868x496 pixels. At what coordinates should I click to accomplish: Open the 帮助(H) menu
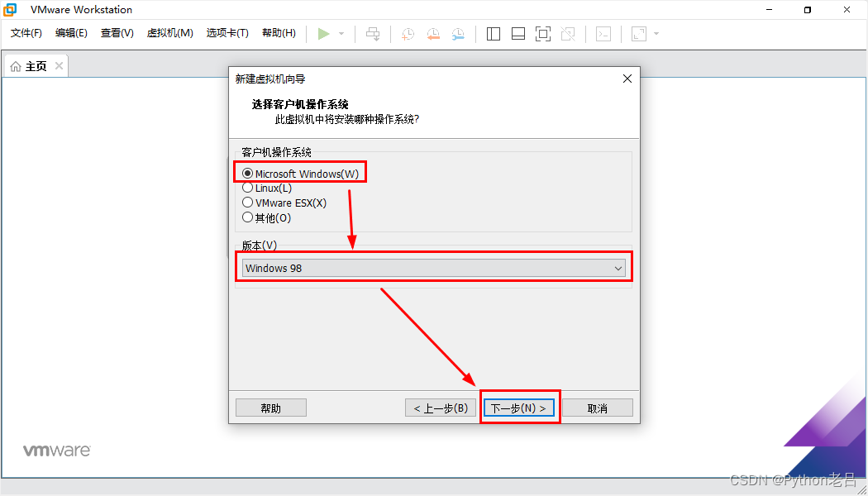[x=279, y=33]
